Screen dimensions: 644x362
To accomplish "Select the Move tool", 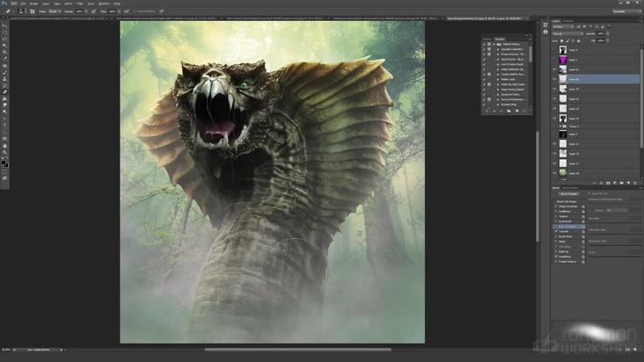I will (5, 25).
